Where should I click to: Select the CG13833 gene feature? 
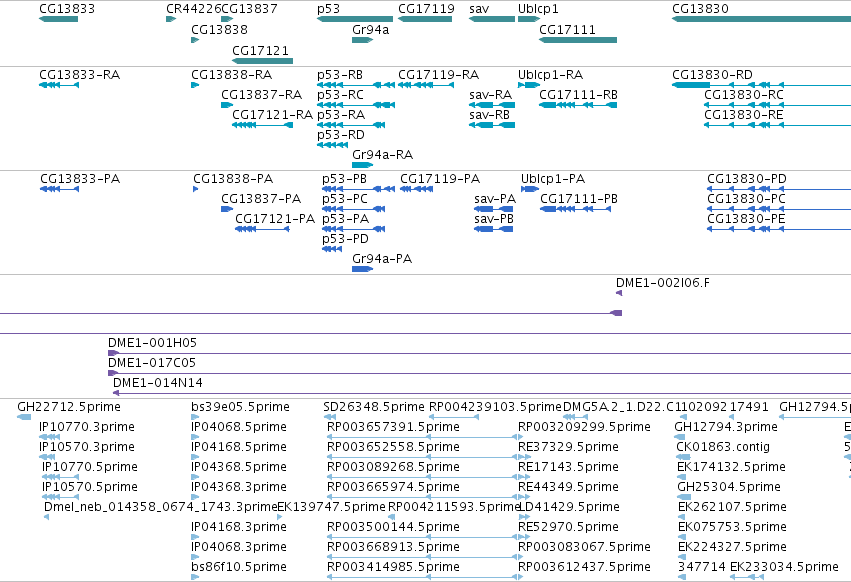[59, 19]
